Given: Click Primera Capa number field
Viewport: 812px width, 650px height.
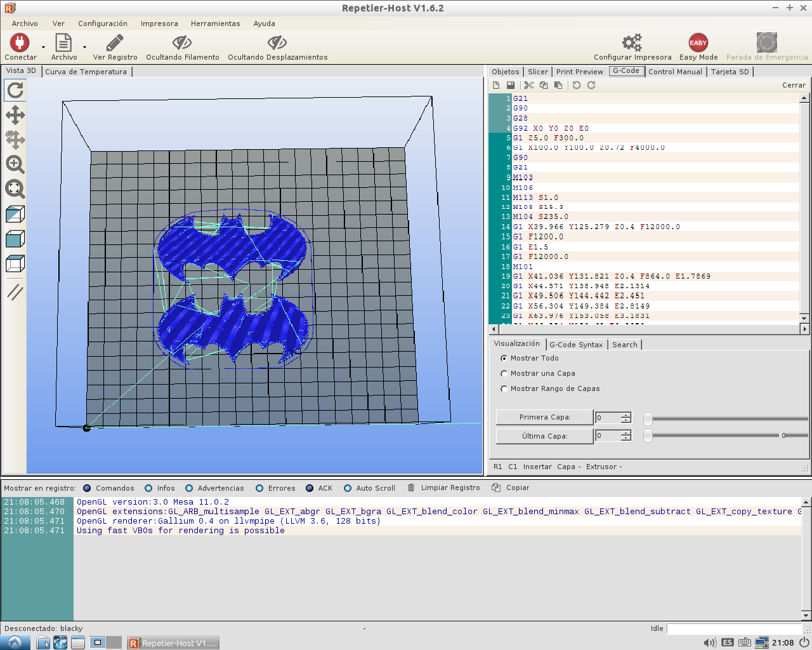Looking at the screenshot, I should [608, 418].
